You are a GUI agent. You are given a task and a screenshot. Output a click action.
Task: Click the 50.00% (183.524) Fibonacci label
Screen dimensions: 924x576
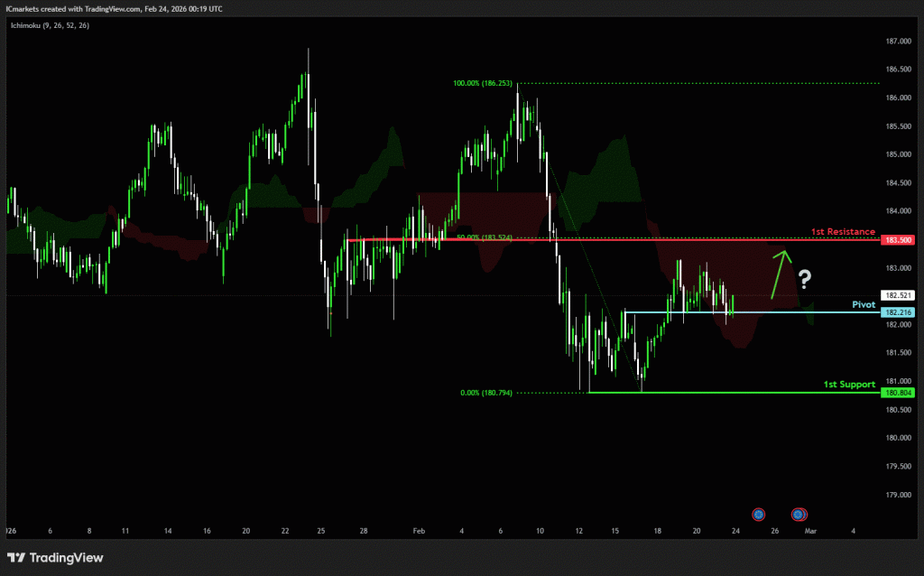[x=485, y=237]
